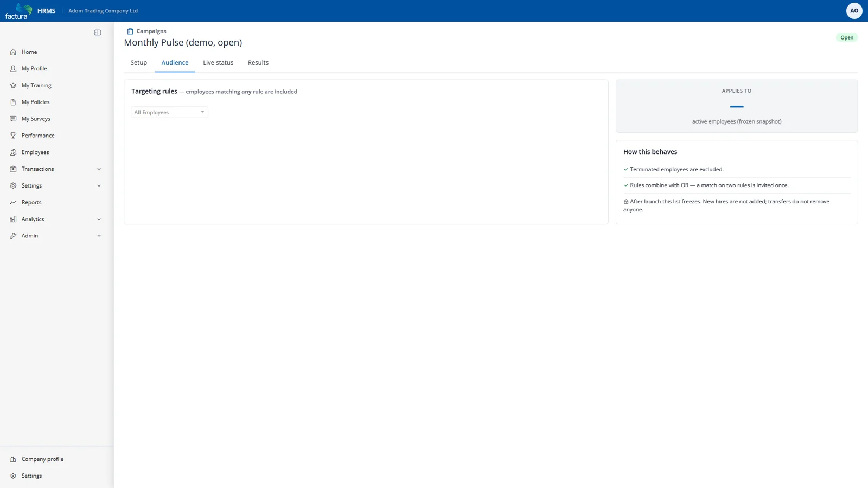868x488 pixels.
Task: Open the Setup tab
Action: [139, 63]
